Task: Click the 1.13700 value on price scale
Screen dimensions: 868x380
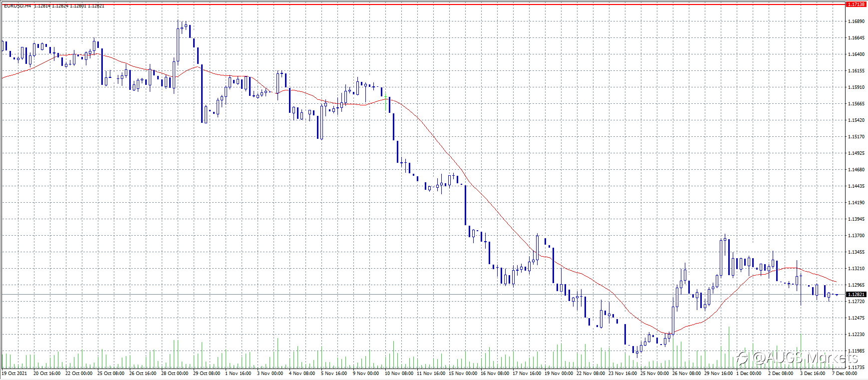Action: pos(857,236)
